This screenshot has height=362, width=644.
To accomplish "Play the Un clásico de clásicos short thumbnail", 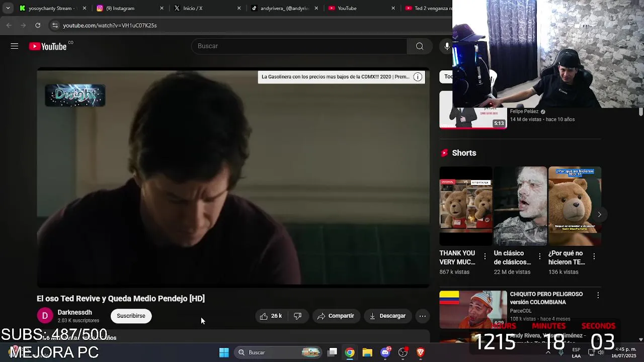I will (x=520, y=206).
